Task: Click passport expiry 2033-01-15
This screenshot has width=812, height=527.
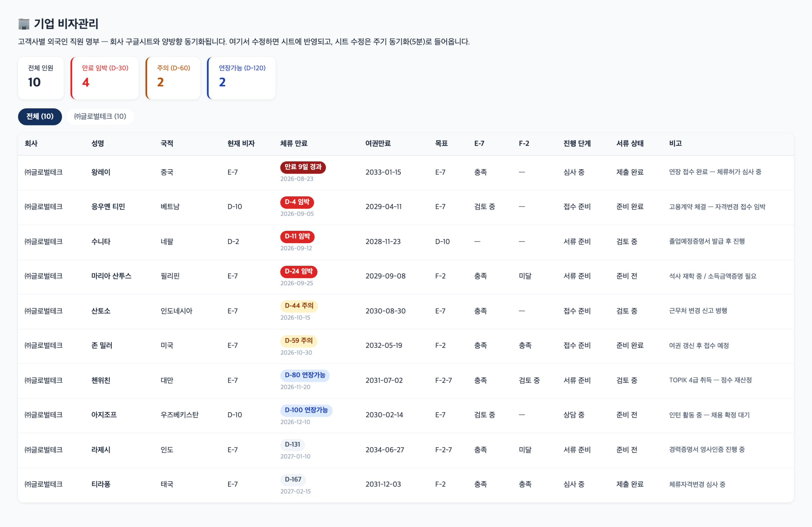Action: coord(383,172)
